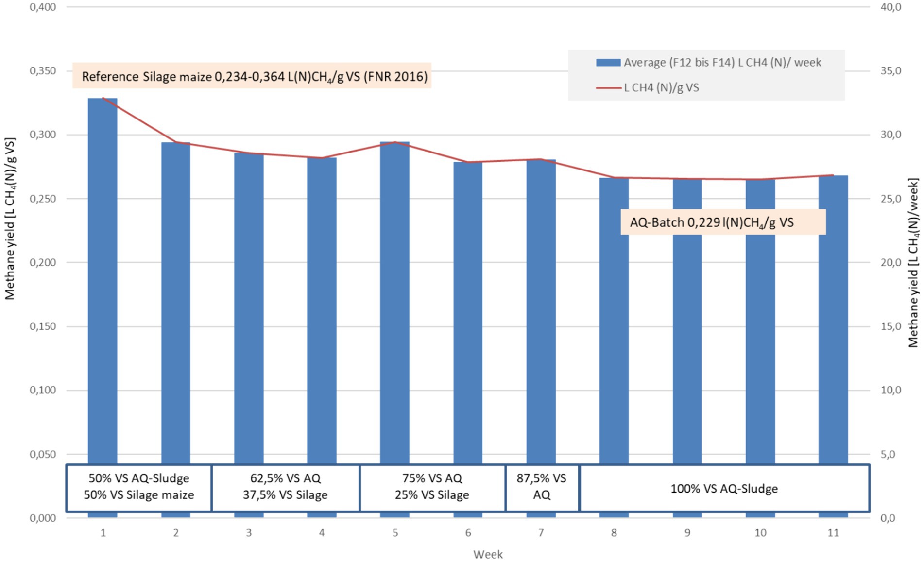Screen dimensions: 924x562
Task: Click left axis label 0,250
Action: click(43, 199)
